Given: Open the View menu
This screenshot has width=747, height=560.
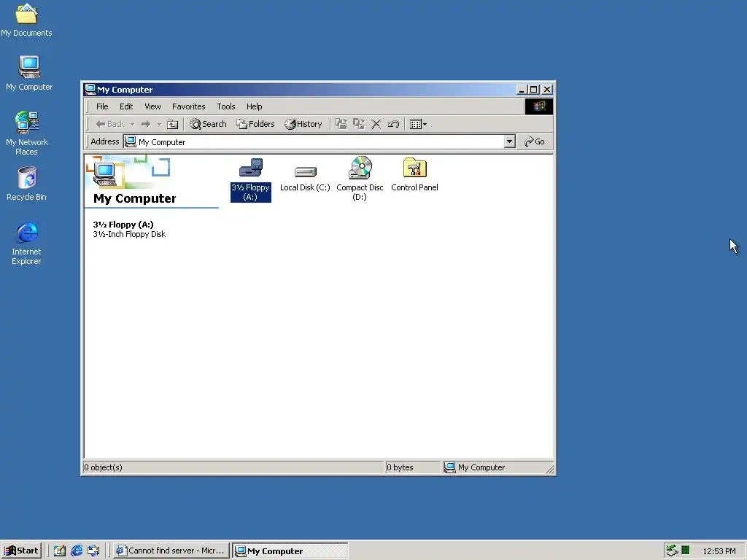Looking at the screenshot, I should click(x=153, y=106).
